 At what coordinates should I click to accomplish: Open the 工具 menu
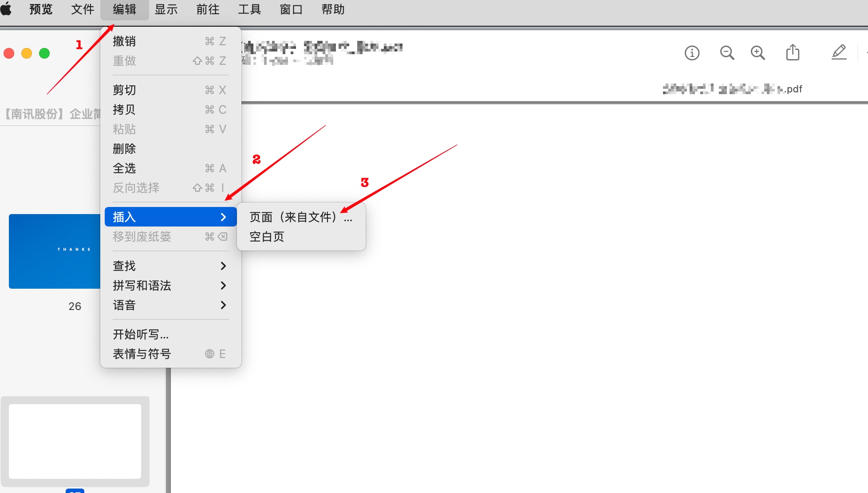249,9
